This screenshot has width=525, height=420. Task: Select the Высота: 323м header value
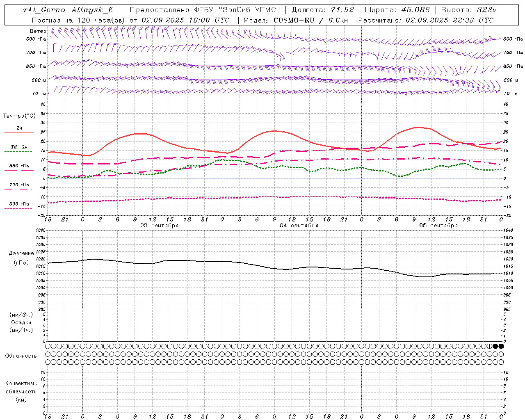[x=469, y=10]
